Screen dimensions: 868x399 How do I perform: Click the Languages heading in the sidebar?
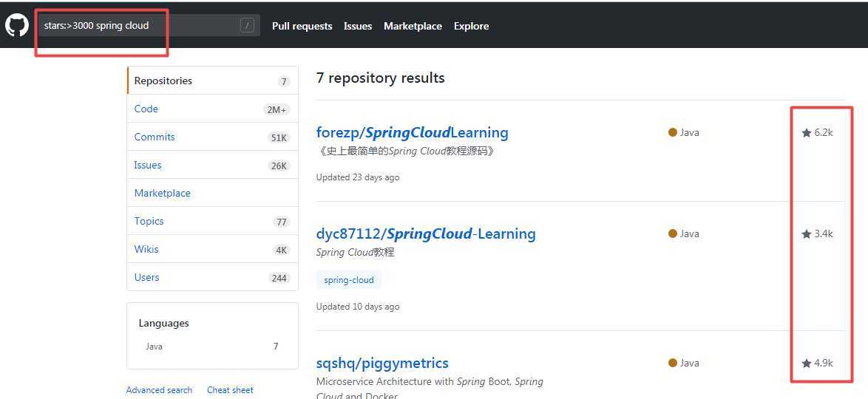pos(164,323)
